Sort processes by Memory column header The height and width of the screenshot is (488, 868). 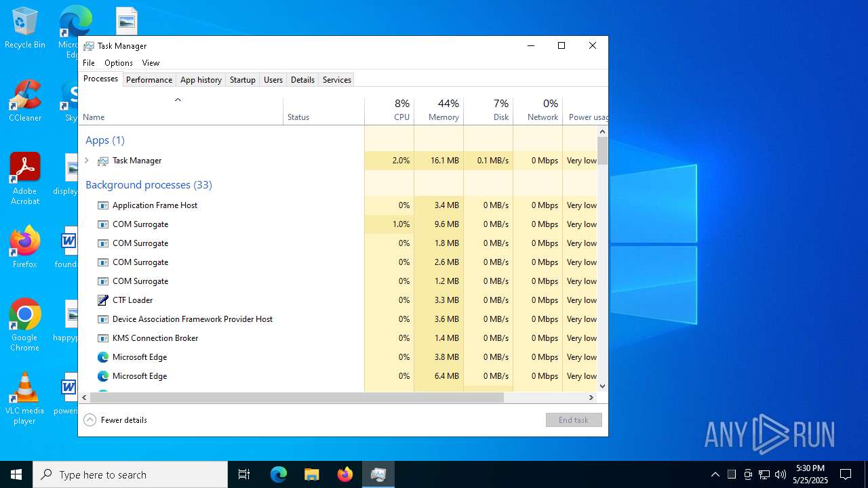(x=439, y=110)
